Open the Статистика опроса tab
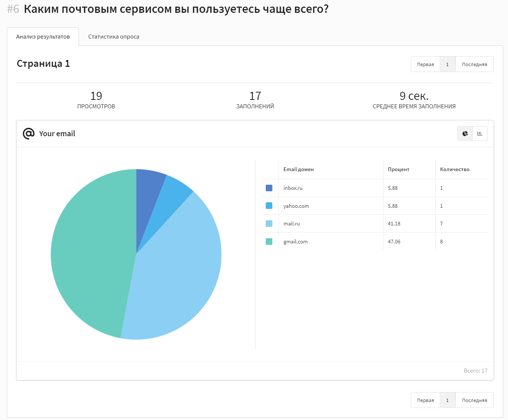Image resolution: width=508 pixels, height=420 pixels. 114,37
